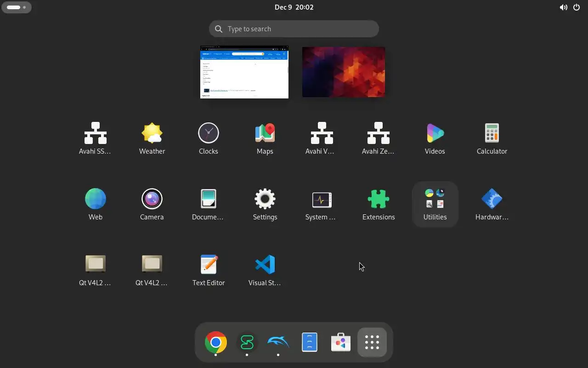588x368 pixels.
Task: Open the Software store from the dock
Action: point(341,342)
